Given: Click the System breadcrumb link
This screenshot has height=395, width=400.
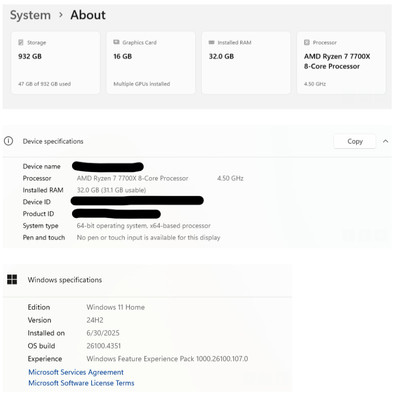Looking at the screenshot, I should coord(30,15).
